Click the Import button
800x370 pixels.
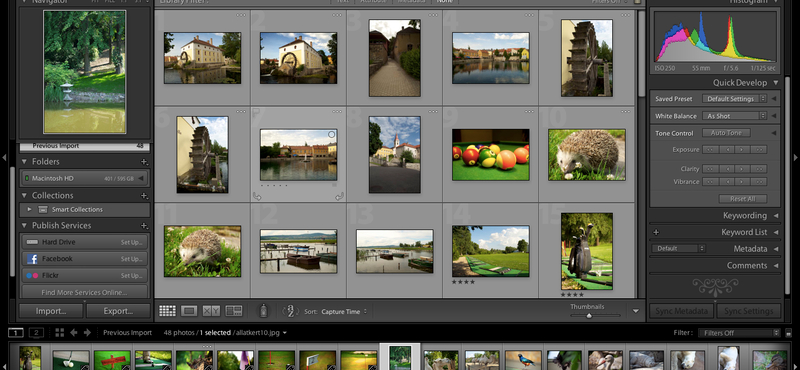tap(51, 311)
